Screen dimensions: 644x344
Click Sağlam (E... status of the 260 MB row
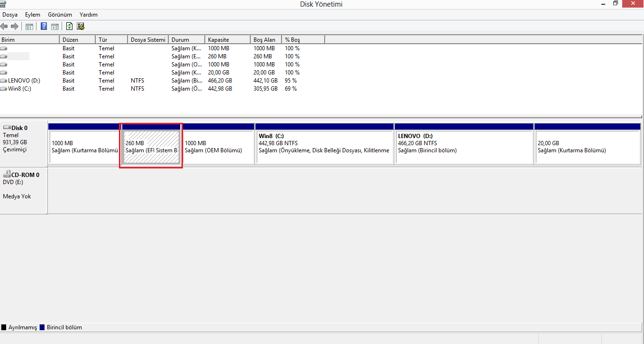coord(186,56)
